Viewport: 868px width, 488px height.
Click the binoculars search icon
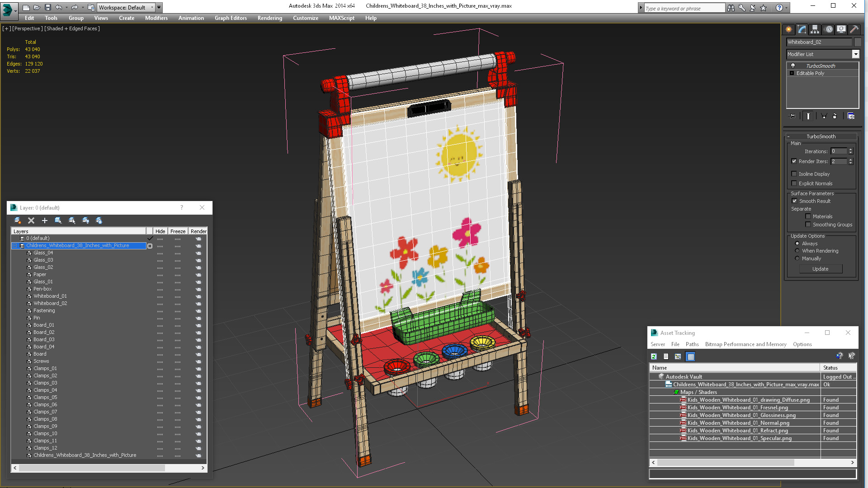(x=731, y=8)
